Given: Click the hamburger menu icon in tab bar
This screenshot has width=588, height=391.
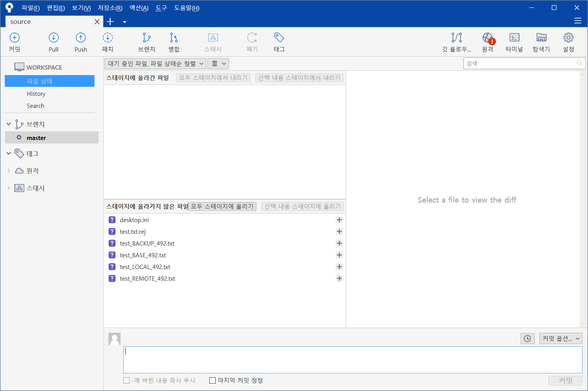Looking at the screenshot, I should click(x=578, y=21).
